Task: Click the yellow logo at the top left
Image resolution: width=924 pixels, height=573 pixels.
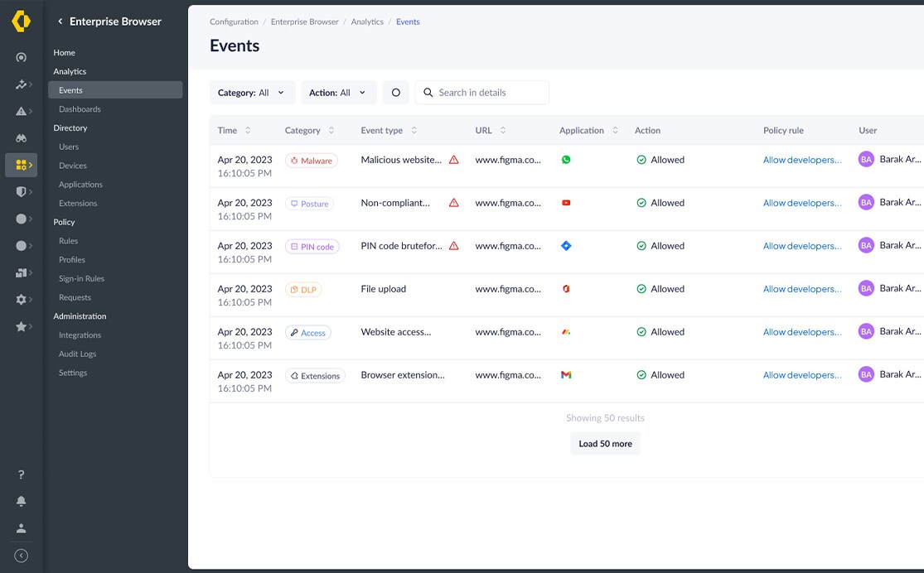Action: pos(21,21)
